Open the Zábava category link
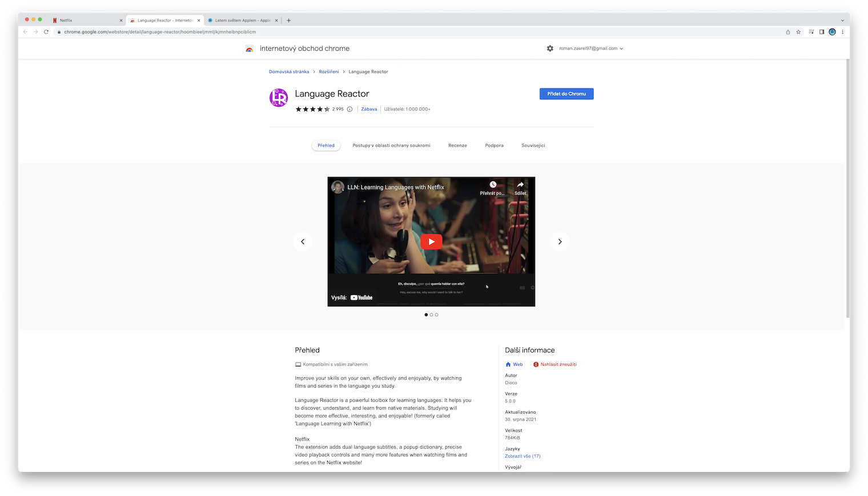 tap(369, 108)
